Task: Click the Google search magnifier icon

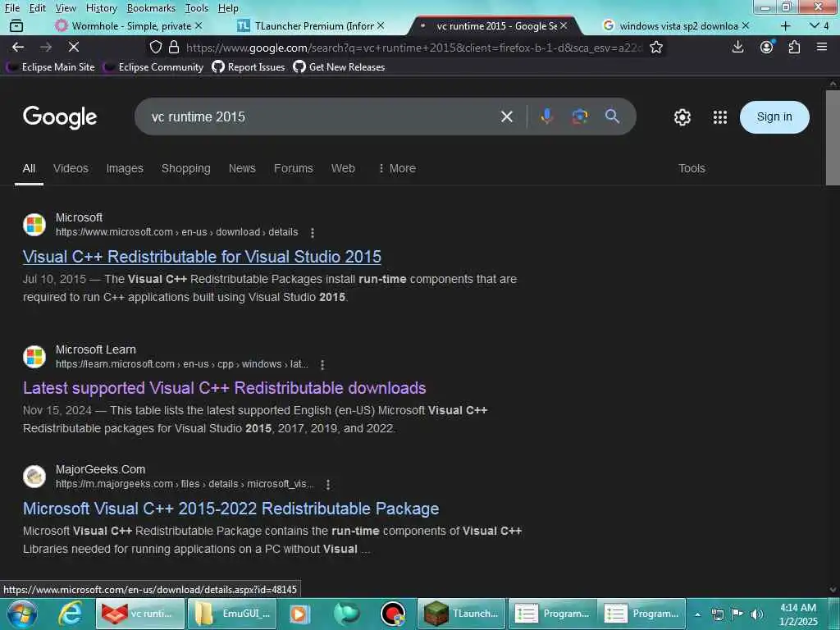Action: [612, 116]
